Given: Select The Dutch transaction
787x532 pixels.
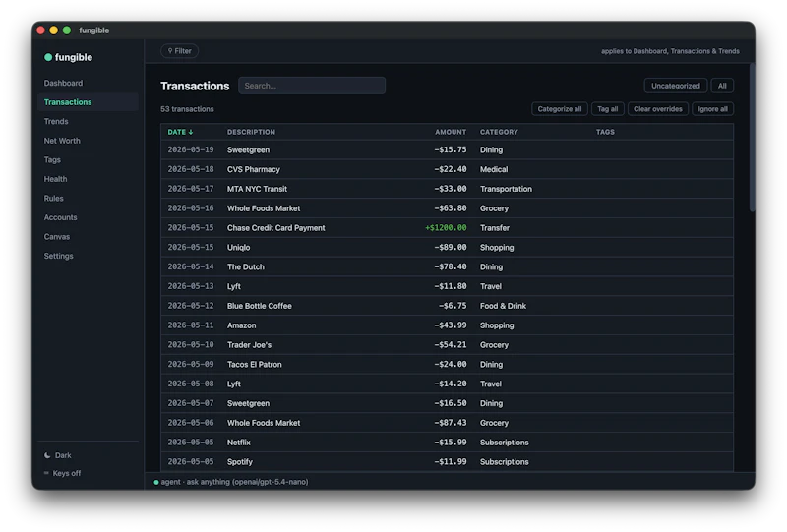Looking at the screenshot, I should [447, 267].
